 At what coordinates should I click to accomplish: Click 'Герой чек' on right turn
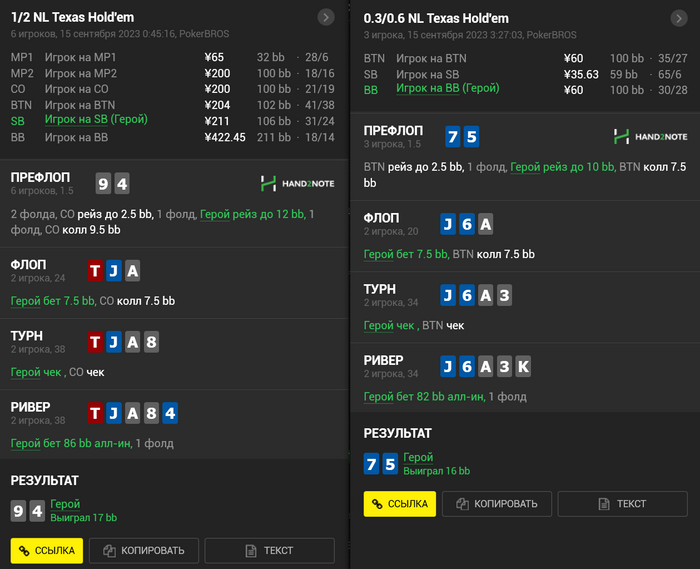click(x=390, y=326)
